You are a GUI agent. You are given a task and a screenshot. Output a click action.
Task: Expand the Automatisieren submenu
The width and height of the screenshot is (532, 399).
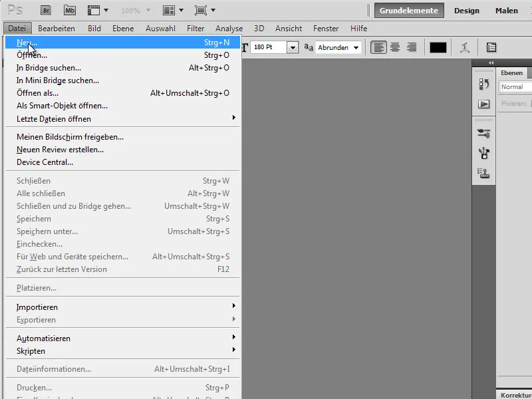click(x=123, y=338)
